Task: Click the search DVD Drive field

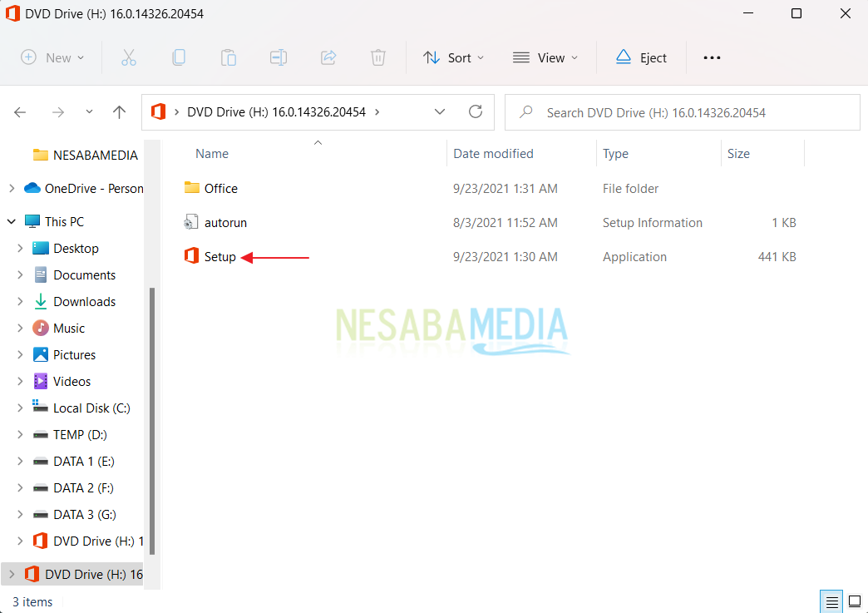Action: 683,112
